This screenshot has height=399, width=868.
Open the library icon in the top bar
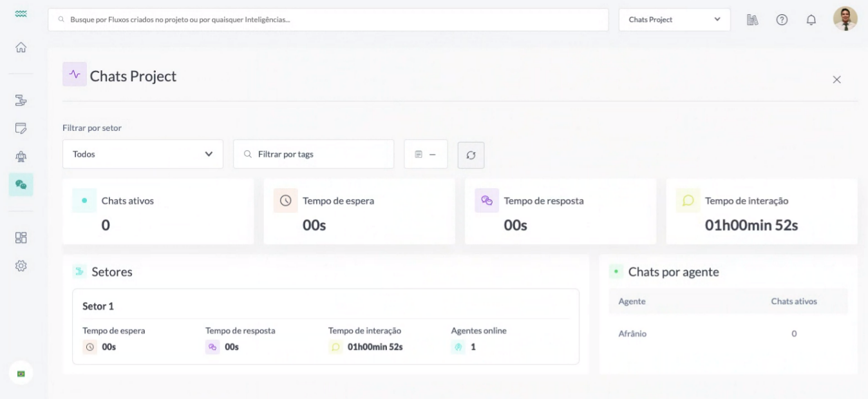point(751,19)
